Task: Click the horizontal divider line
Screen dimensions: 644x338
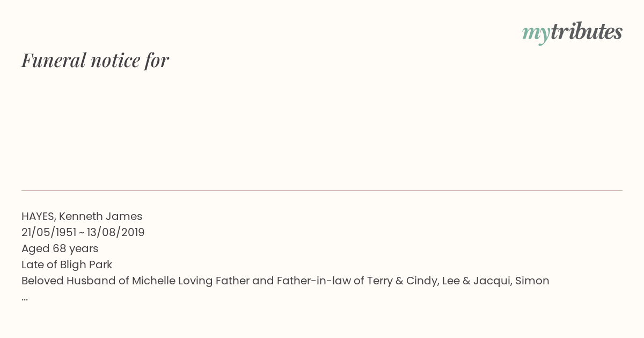Action: [x=322, y=190]
